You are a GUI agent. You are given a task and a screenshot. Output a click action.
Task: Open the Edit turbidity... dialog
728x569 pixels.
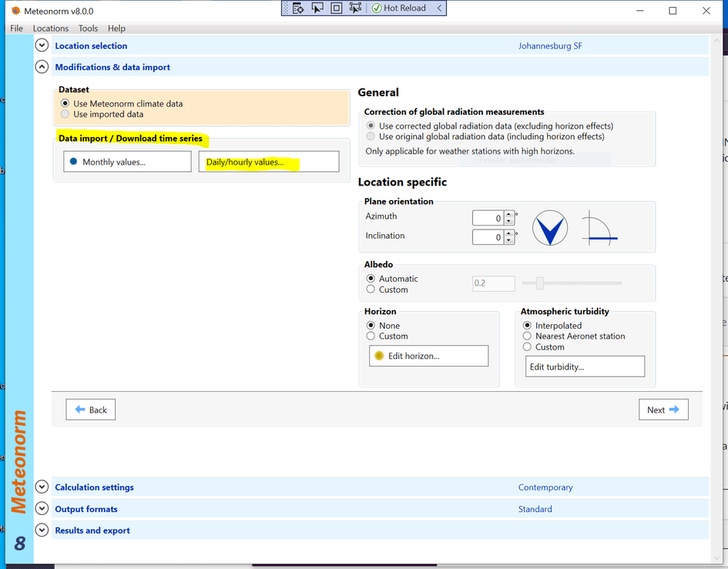[585, 367]
